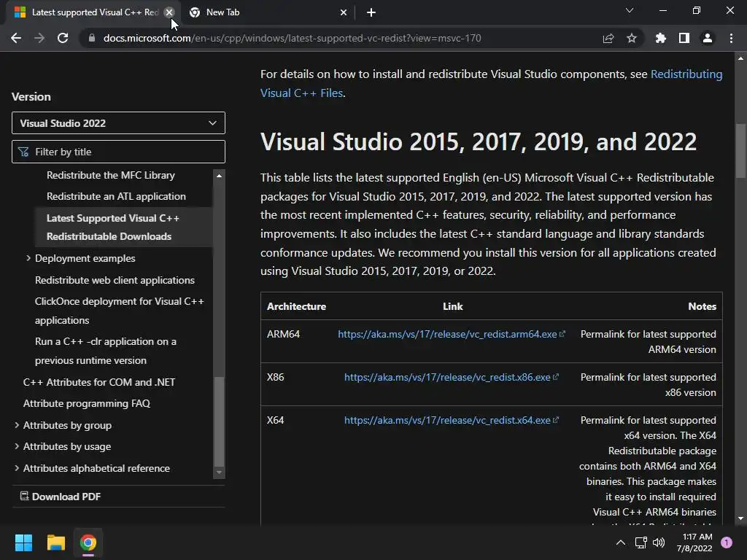The height and width of the screenshot is (560, 747).
Task: Bookmark this page with the star icon
Action: pyautogui.click(x=632, y=38)
